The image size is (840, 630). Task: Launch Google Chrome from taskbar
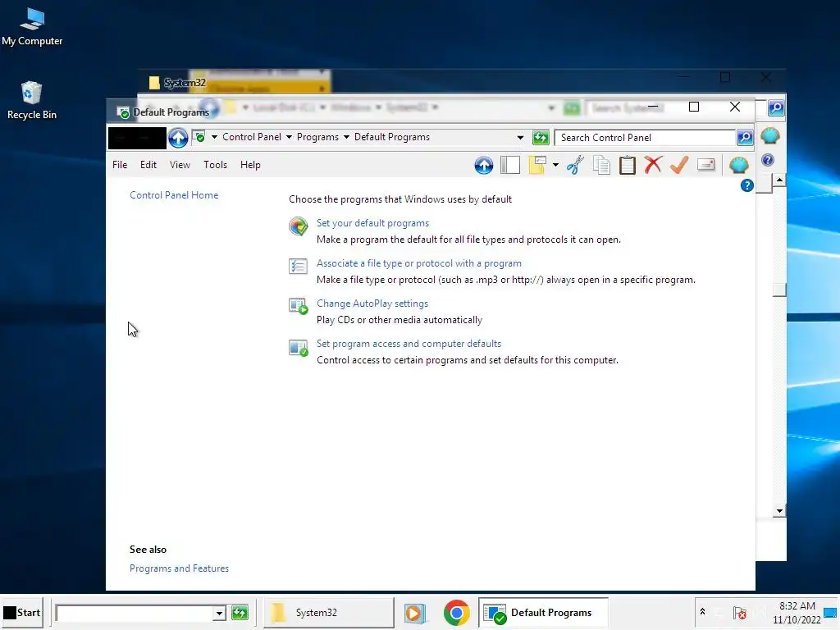coord(456,613)
